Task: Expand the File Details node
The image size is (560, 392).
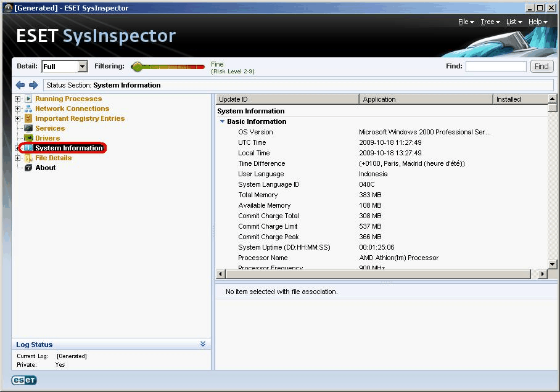Action: click(x=17, y=158)
